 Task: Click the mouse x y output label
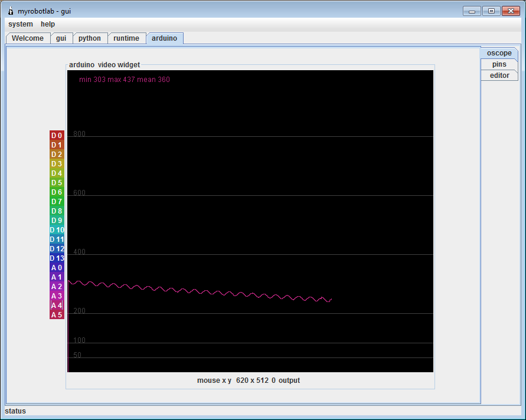[249, 380]
